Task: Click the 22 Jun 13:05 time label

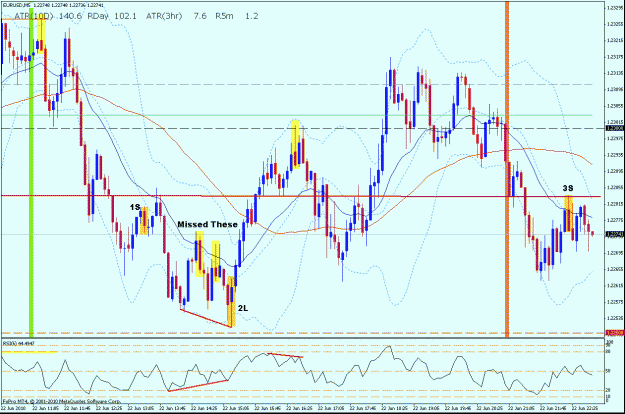Action: tap(141, 408)
